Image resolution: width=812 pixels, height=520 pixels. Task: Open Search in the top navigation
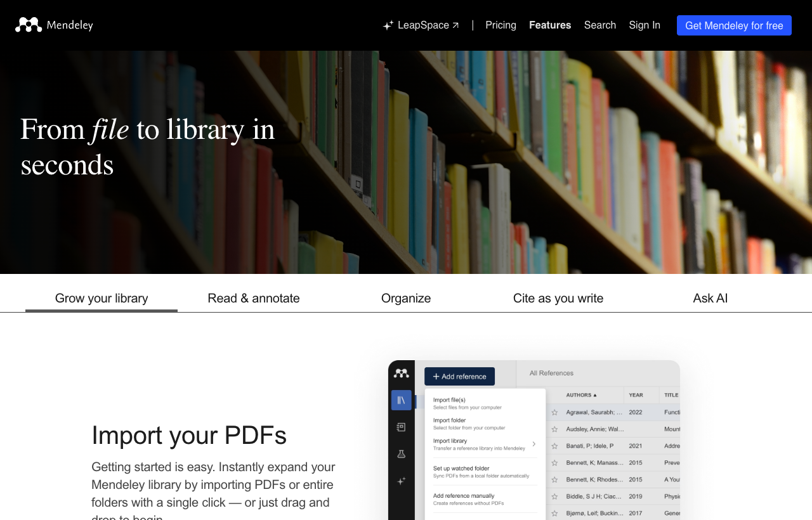coord(600,25)
